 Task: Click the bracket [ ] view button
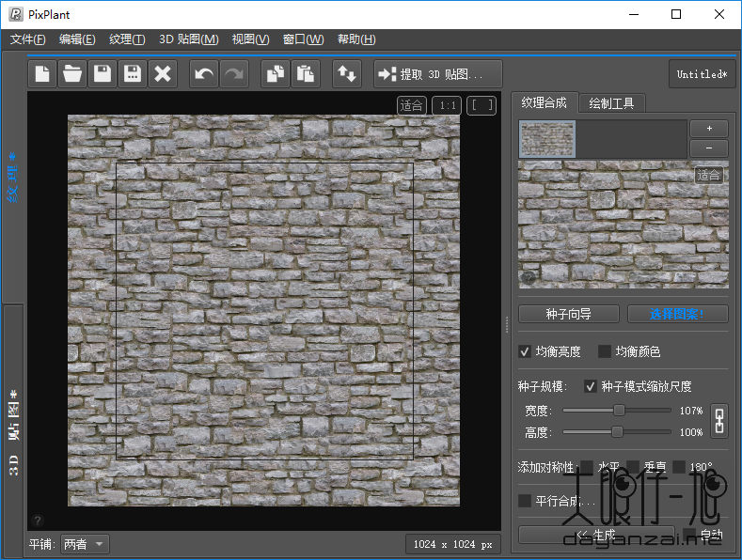pyautogui.click(x=482, y=105)
